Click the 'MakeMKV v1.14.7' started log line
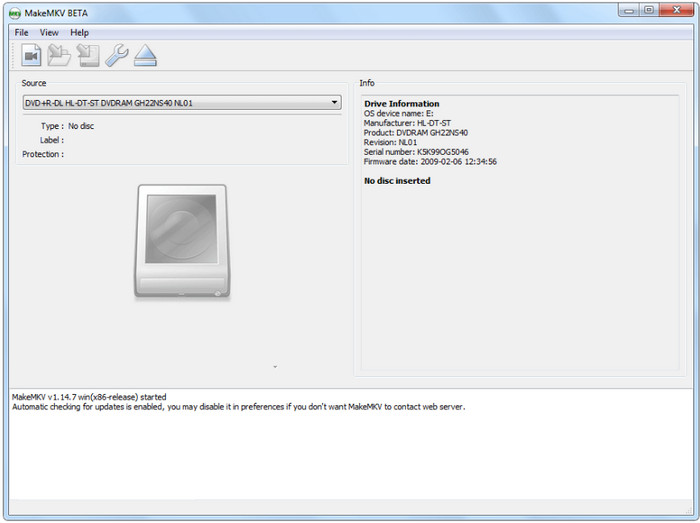 pos(89,397)
